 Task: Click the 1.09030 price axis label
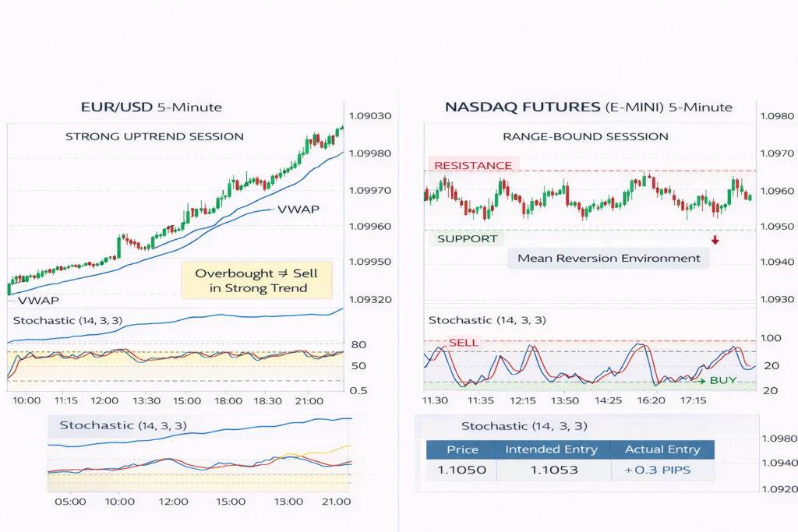click(370, 116)
